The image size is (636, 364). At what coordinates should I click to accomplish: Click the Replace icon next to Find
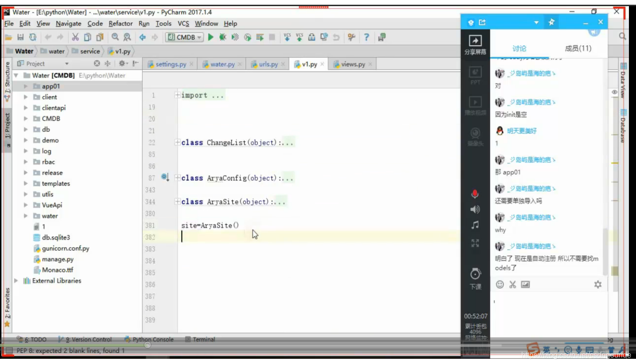127,37
